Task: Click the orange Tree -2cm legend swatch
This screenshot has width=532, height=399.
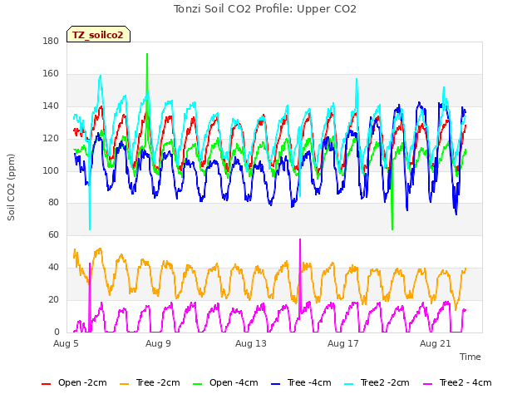Action: coord(125,384)
